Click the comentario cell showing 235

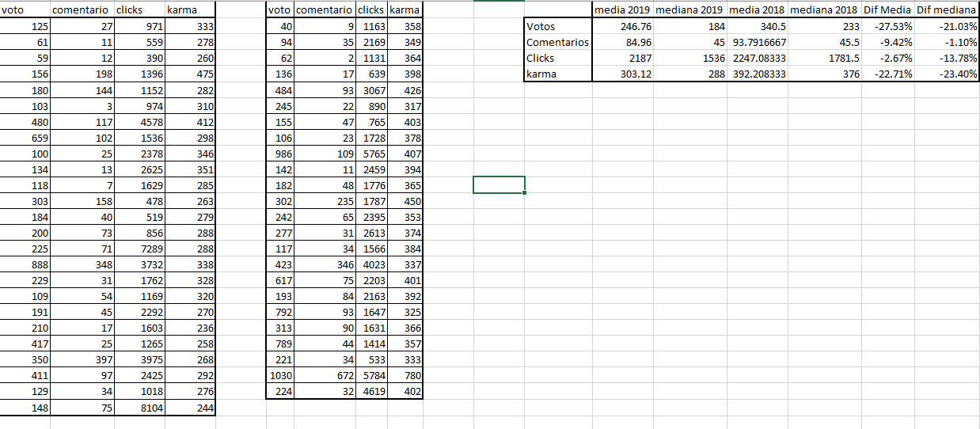click(325, 201)
